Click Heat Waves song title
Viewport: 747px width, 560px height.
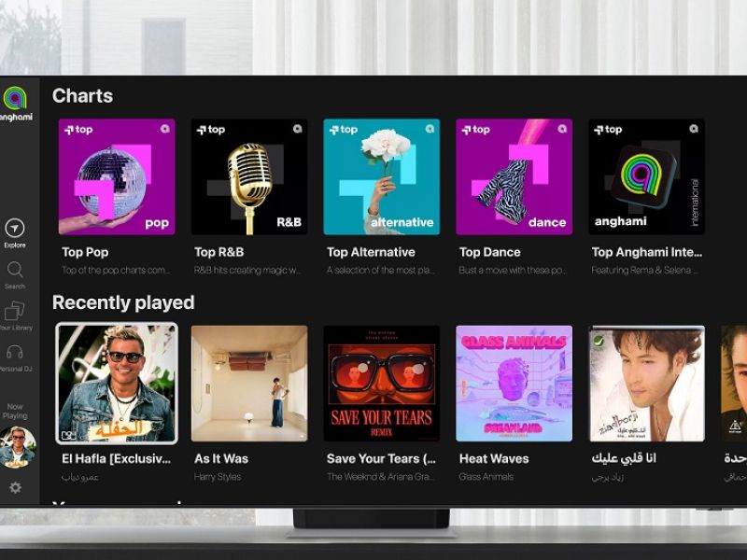click(494, 458)
